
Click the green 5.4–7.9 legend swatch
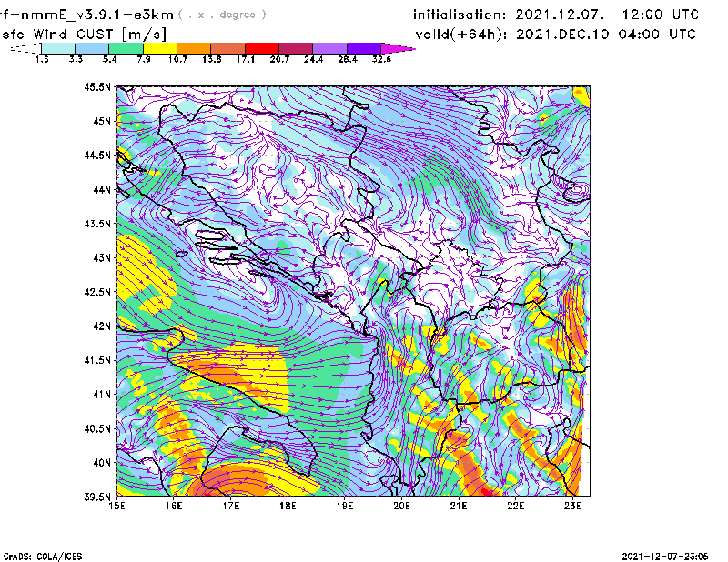tap(126, 48)
